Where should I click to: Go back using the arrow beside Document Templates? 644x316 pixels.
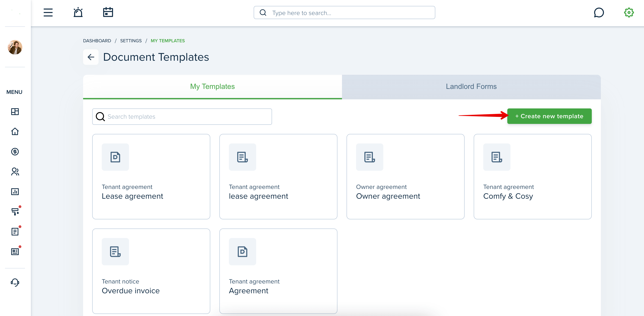[91, 57]
